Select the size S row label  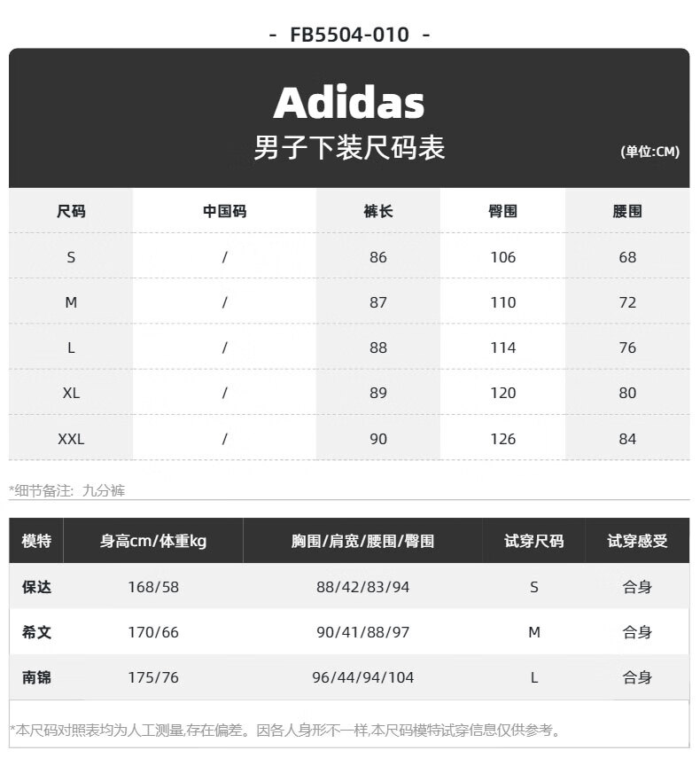71,257
